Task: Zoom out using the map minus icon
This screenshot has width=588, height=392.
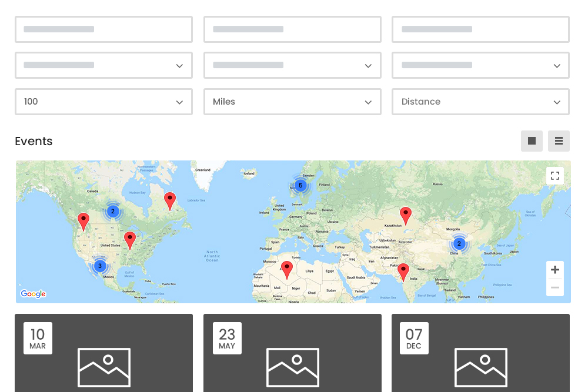Action: pos(555,287)
